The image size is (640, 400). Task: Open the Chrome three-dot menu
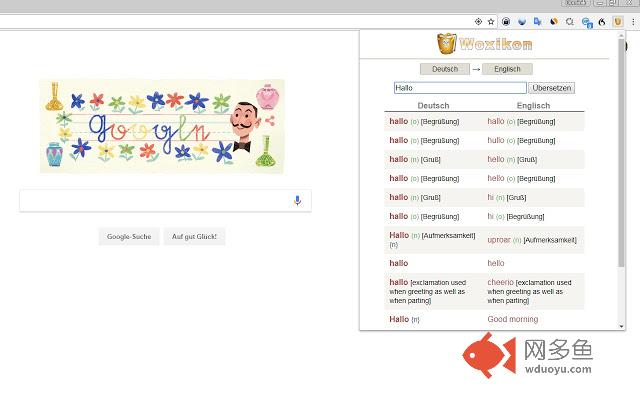tap(633, 21)
